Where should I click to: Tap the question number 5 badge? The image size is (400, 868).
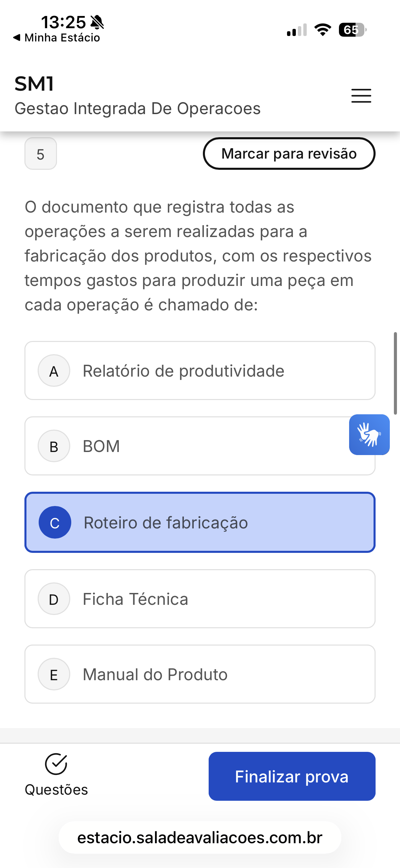(x=41, y=154)
